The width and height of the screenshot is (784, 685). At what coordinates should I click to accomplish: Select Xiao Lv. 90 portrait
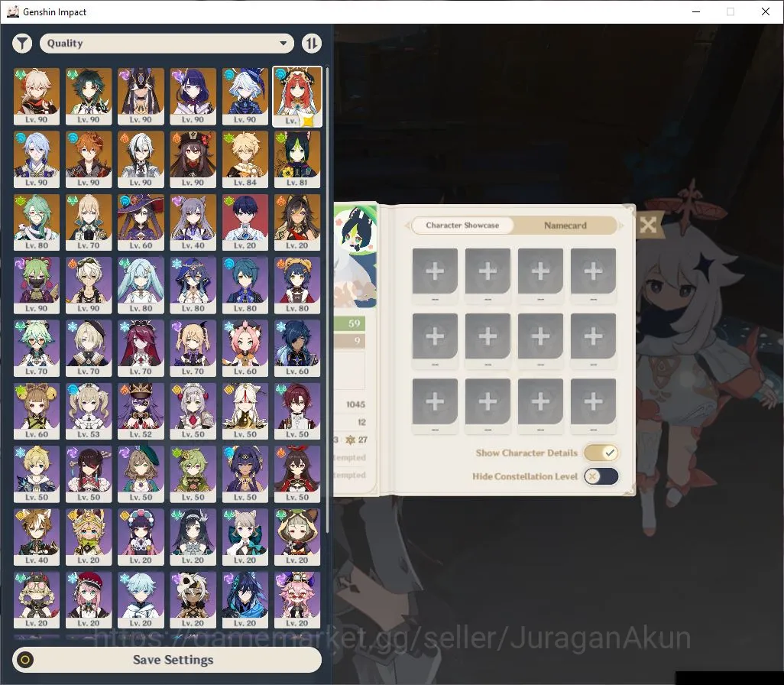(89, 96)
